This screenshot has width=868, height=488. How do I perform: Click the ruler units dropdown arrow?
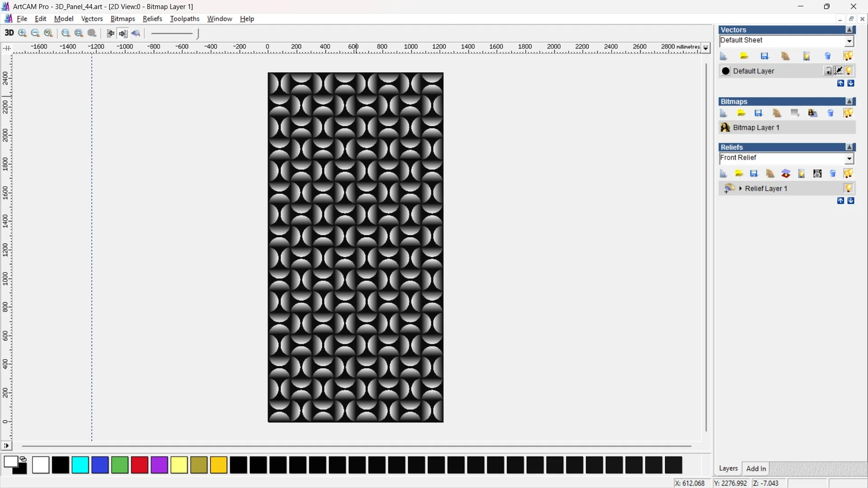point(706,47)
